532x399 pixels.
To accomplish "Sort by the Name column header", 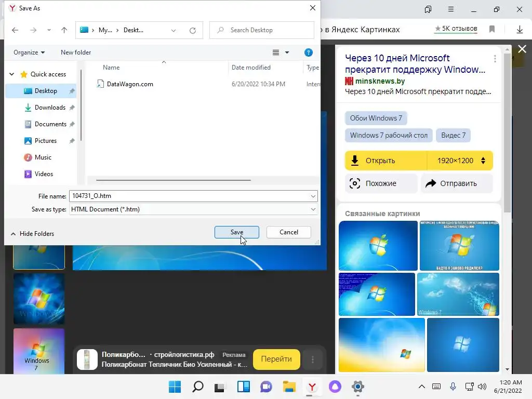I will pos(111,68).
